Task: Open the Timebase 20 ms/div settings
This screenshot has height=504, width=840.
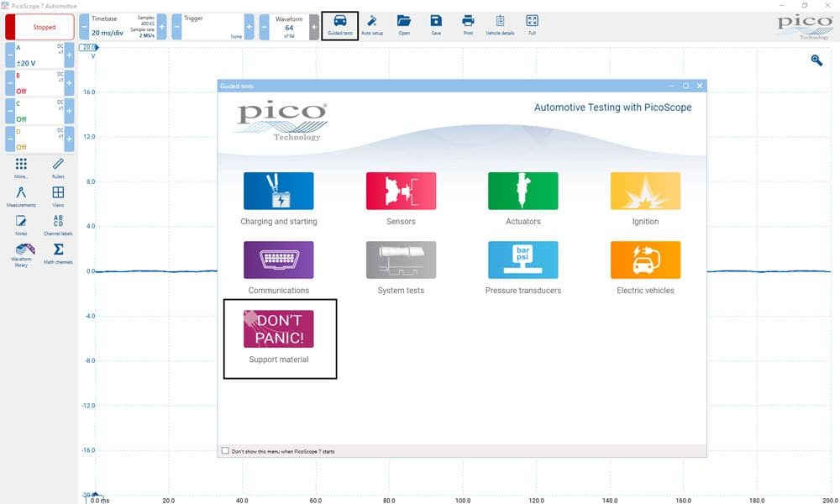Action: pos(123,27)
